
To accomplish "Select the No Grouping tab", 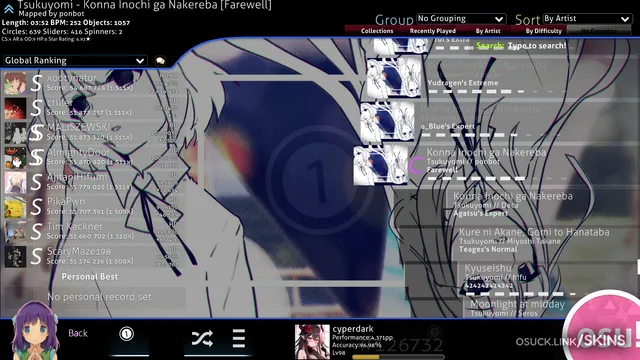I will coord(599,31).
